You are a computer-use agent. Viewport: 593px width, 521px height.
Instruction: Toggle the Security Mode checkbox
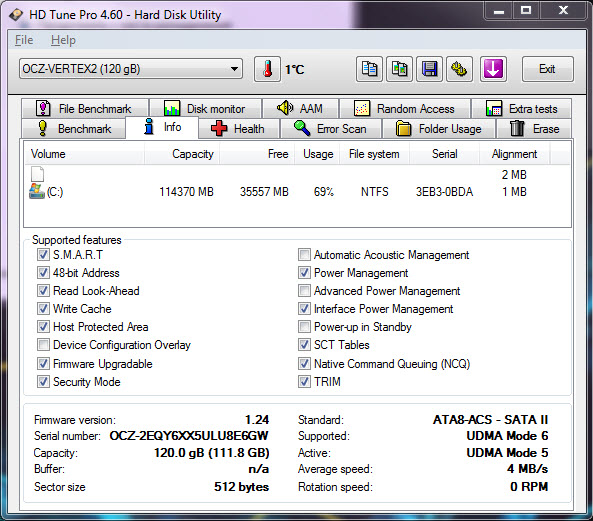(43, 381)
